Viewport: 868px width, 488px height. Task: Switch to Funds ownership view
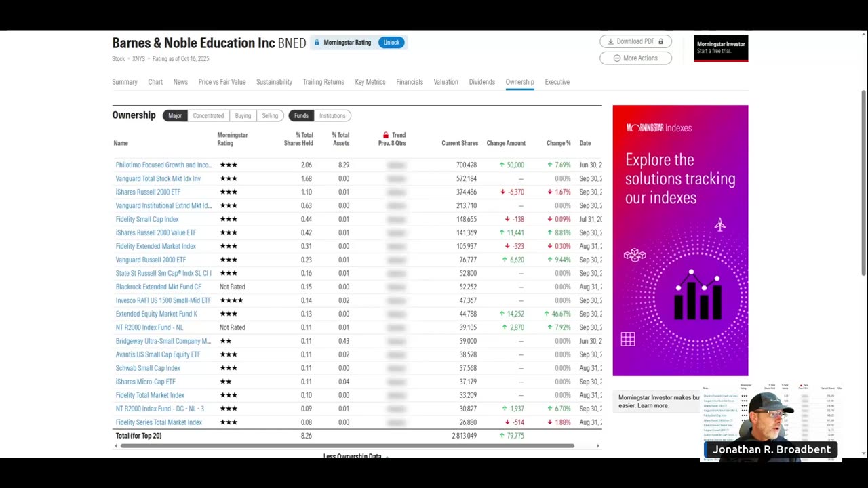[x=301, y=115]
